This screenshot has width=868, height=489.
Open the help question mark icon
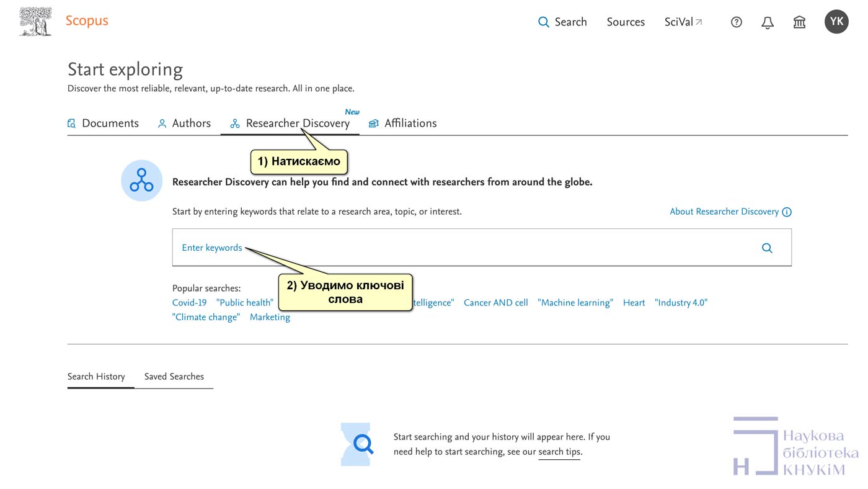tap(736, 22)
